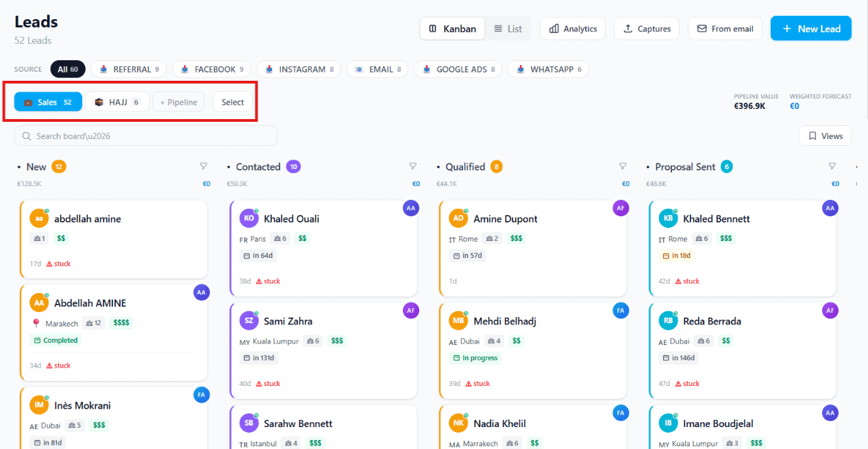
Task: Filter source by All
Action: pos(68,69)
